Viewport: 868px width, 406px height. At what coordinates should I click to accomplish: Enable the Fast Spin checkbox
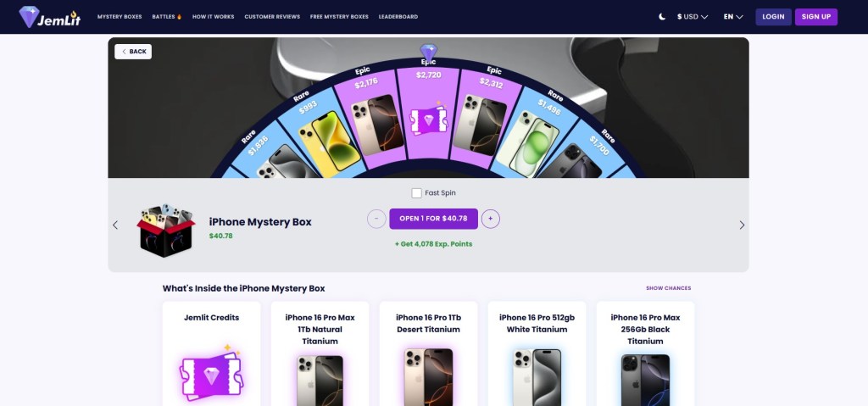pyautogui.click(x=416, y=192)
